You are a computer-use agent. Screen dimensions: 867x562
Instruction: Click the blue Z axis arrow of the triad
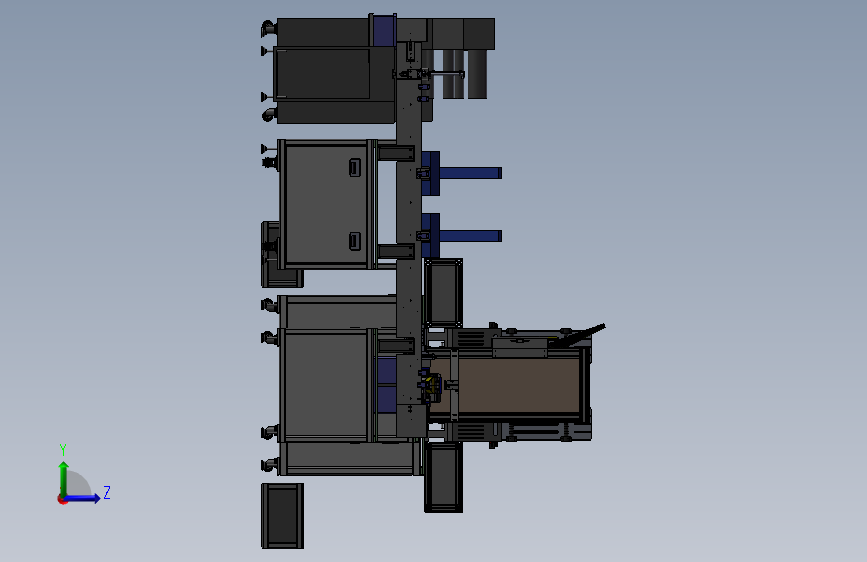point(82,498)
